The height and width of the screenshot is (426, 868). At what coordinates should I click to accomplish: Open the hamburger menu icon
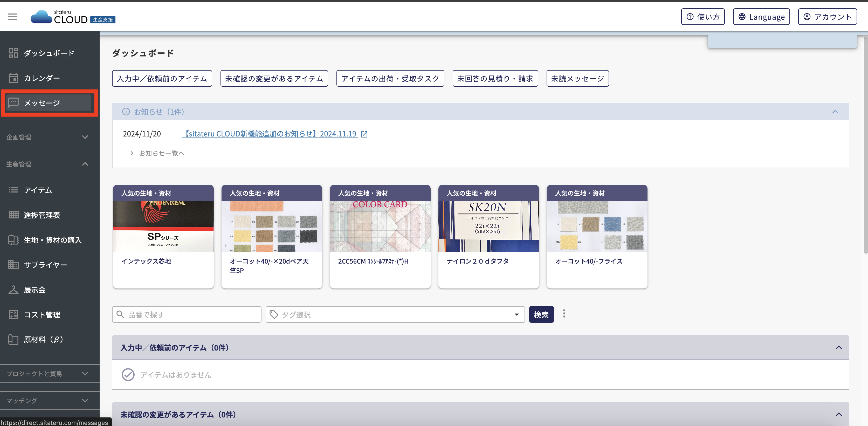12,17
